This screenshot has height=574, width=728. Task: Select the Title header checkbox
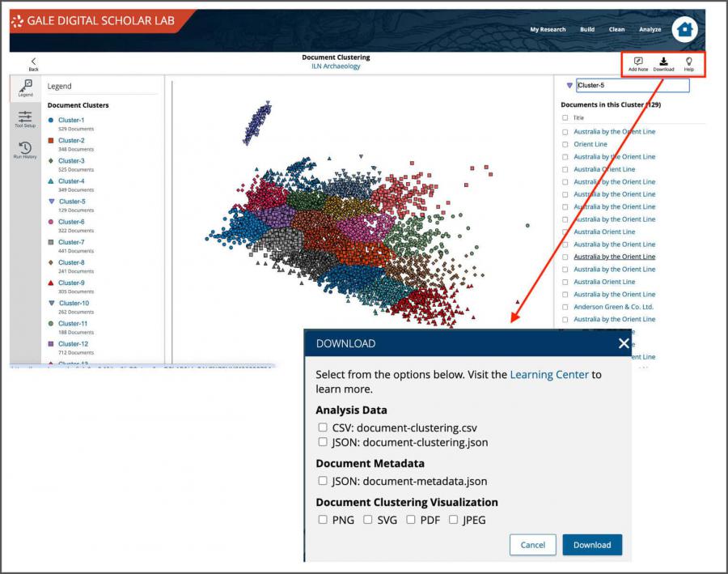565,117
